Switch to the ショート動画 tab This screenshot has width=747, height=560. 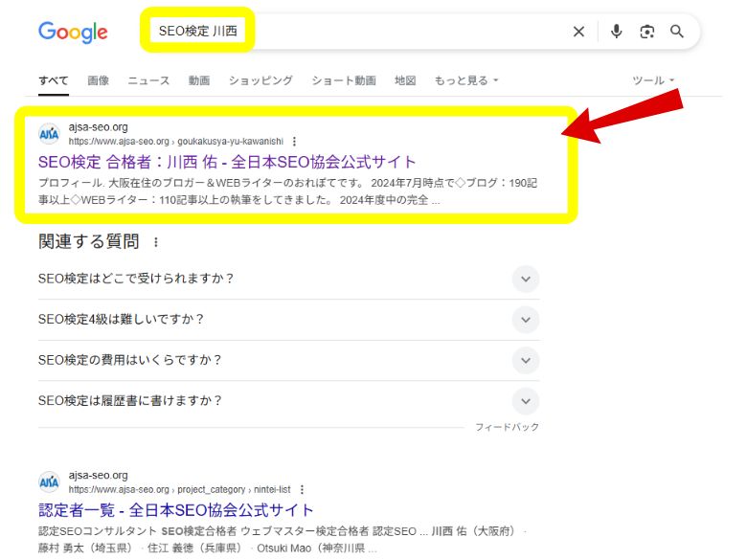point(344,80)
